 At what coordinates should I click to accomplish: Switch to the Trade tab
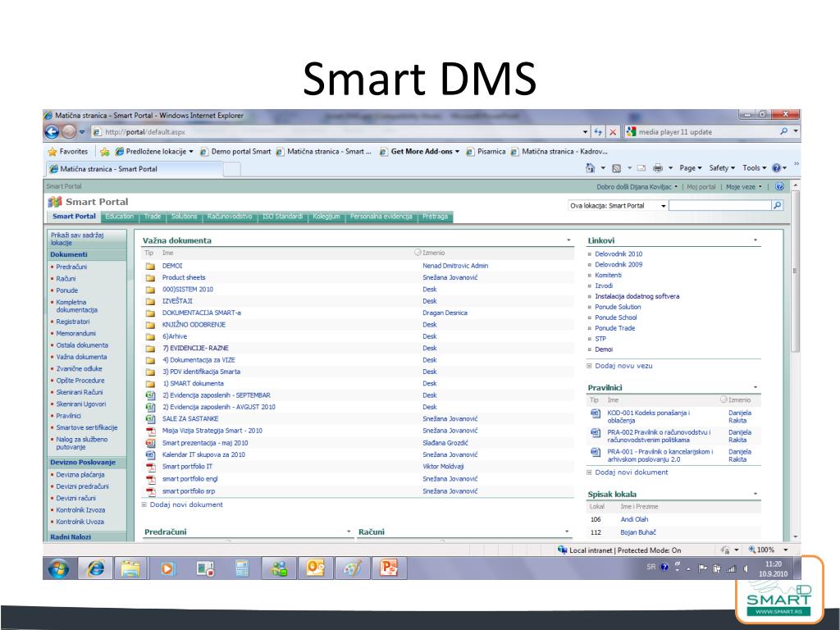click(x=152, y=217)
